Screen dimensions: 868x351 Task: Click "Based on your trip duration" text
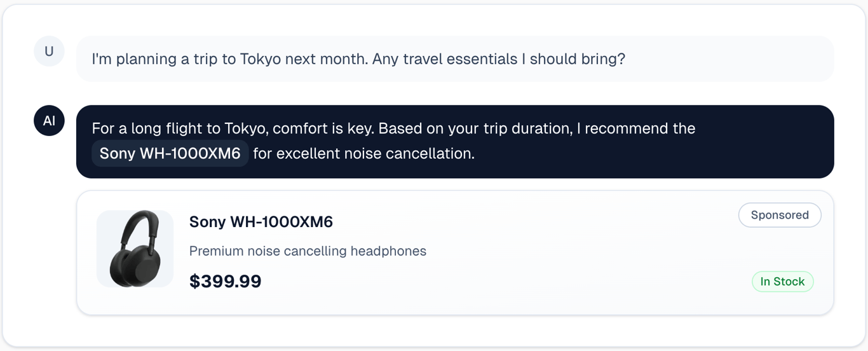(x=475, y=128)
